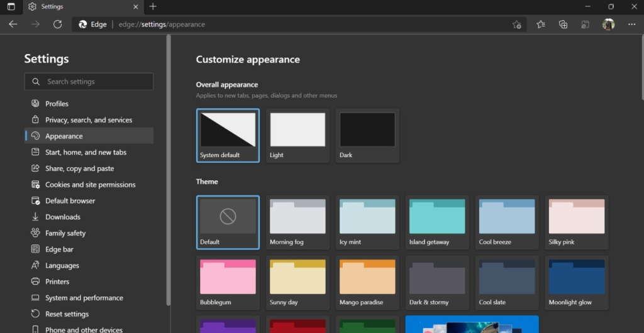The image size is (644, 333).
Task: Open Cookies and site permissions section
Action: pos(89,185)
